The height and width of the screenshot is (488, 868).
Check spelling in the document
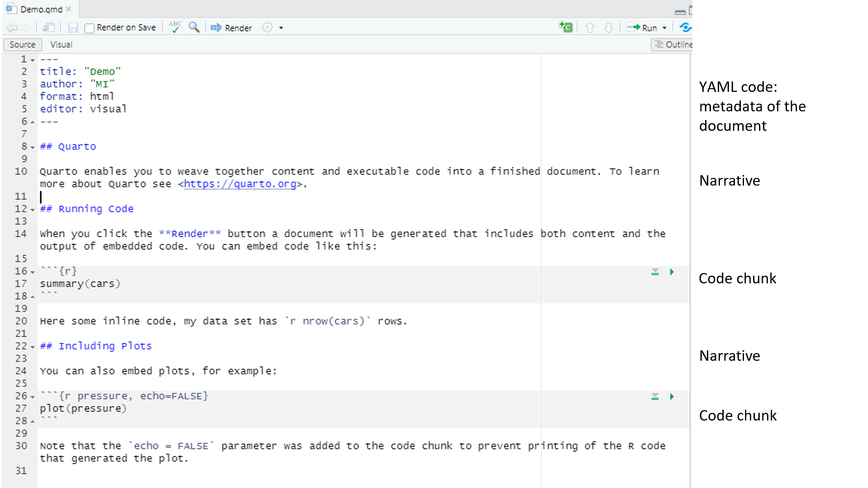175,27
